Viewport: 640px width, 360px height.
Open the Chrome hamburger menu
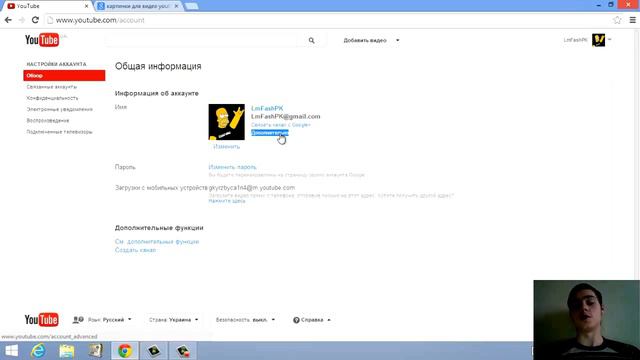tap(632, 20)
